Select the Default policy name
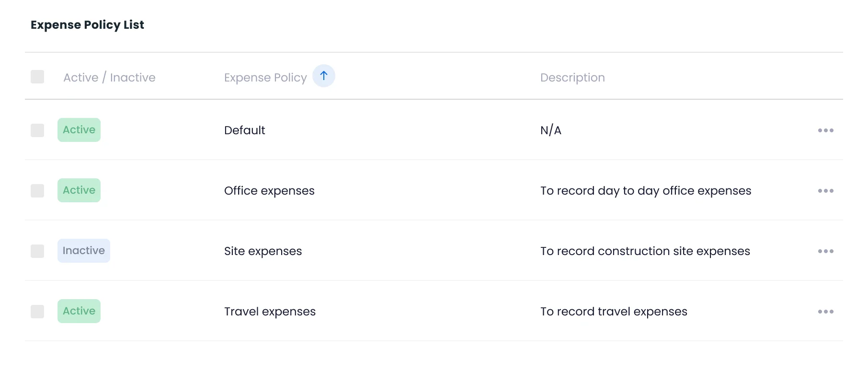 (245, 130)
